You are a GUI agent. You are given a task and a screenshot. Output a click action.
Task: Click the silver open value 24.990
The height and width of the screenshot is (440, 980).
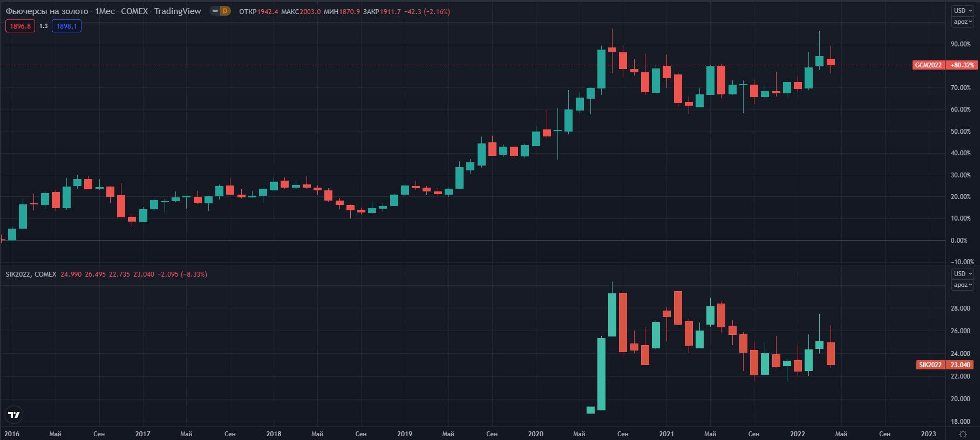[71, 274]
